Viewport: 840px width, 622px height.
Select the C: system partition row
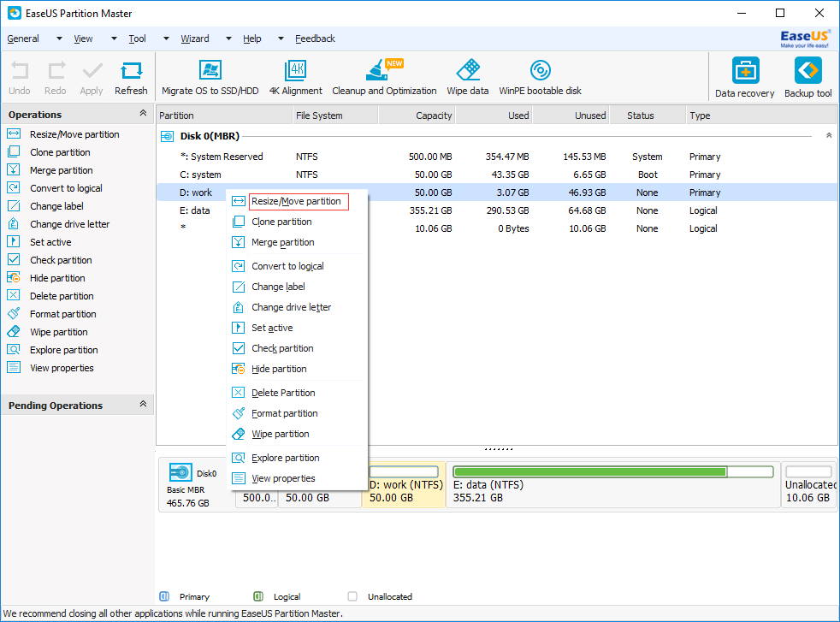(x=497, y=175)
